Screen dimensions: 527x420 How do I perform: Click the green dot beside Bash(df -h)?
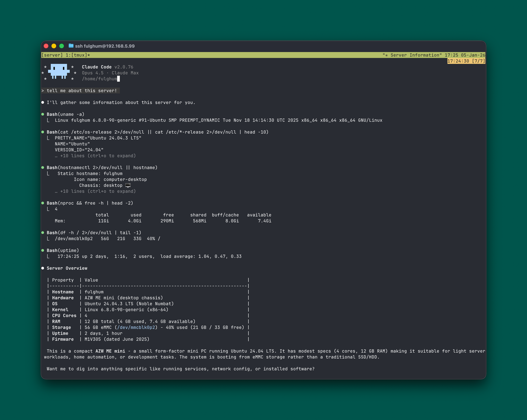[x=43, y=232]
